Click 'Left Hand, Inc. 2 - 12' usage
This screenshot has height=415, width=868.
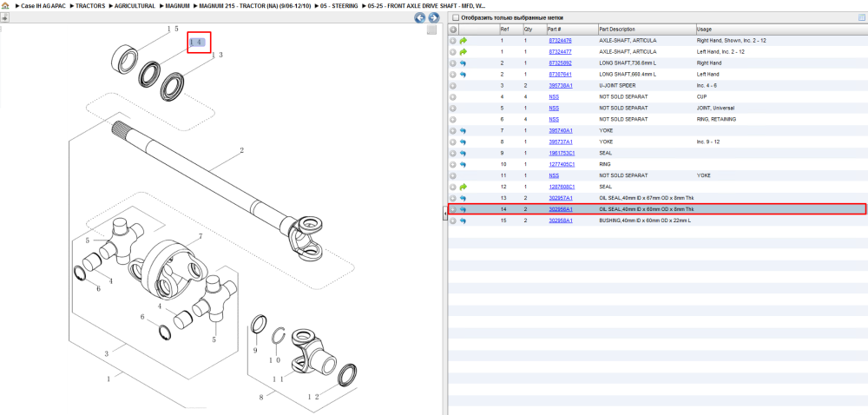720,51
